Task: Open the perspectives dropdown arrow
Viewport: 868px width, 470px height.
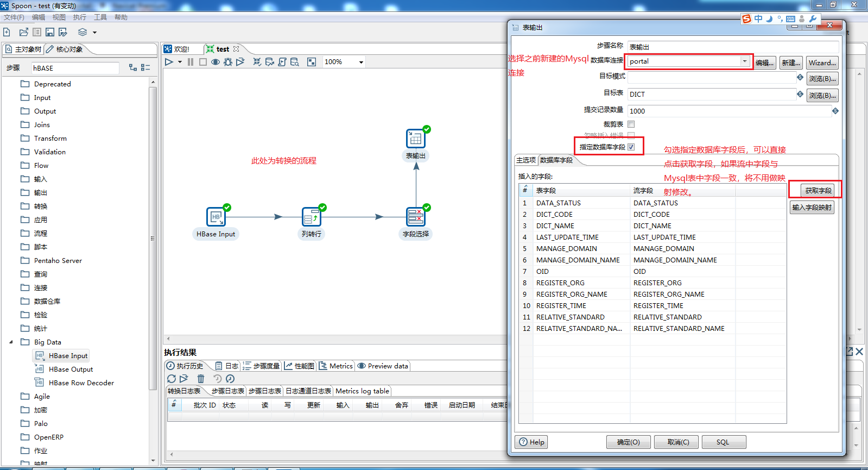Action: tap(94, 33)
